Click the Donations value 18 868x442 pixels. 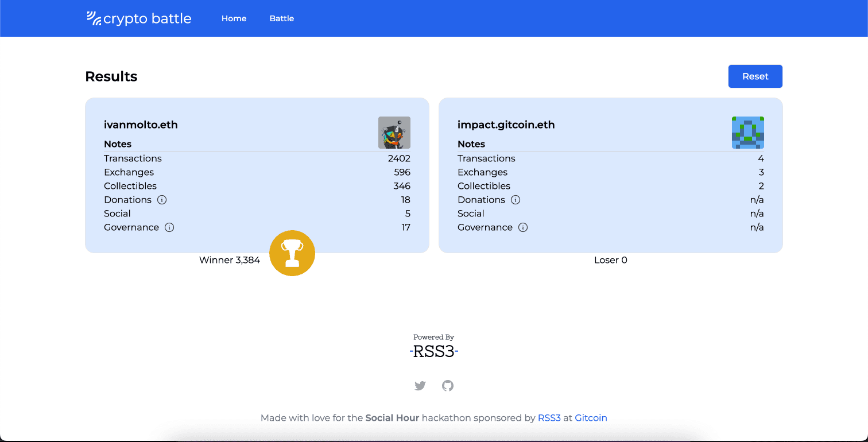pyautogui.click(x=406, y=200)
